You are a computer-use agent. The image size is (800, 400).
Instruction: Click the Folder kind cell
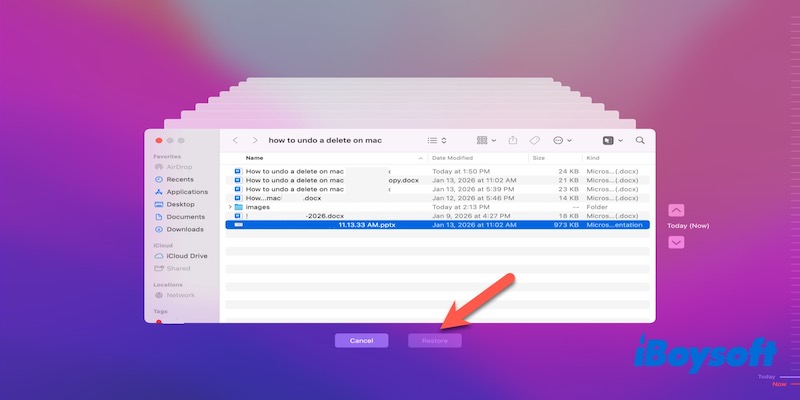pos(597,207)
